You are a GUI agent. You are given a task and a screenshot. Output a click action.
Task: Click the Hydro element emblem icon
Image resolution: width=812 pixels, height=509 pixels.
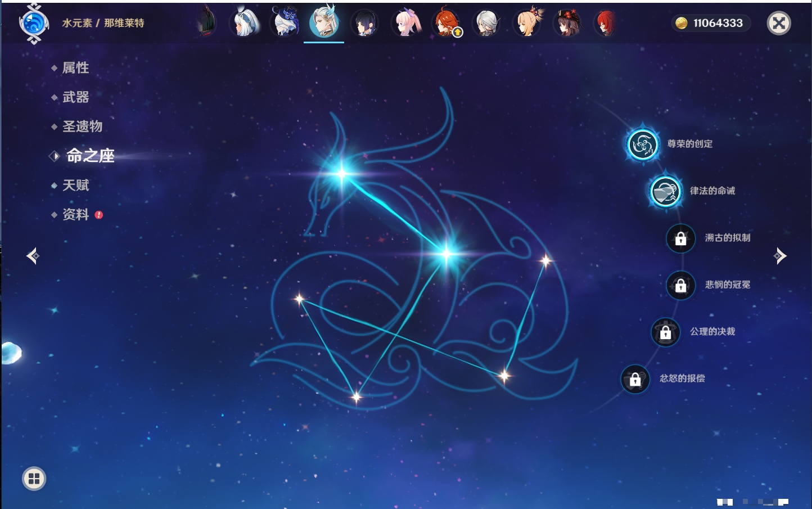click(33, 24)
